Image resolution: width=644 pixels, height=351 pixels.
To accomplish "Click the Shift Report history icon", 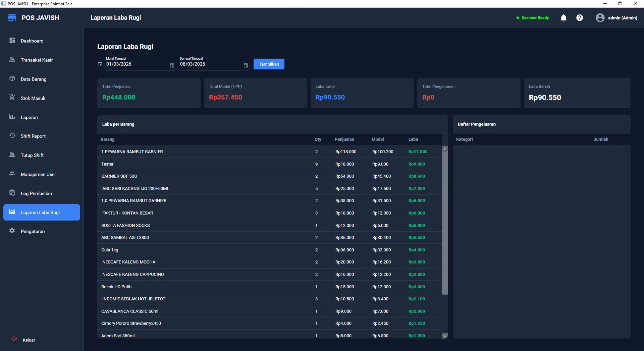I will pos(12,135).
